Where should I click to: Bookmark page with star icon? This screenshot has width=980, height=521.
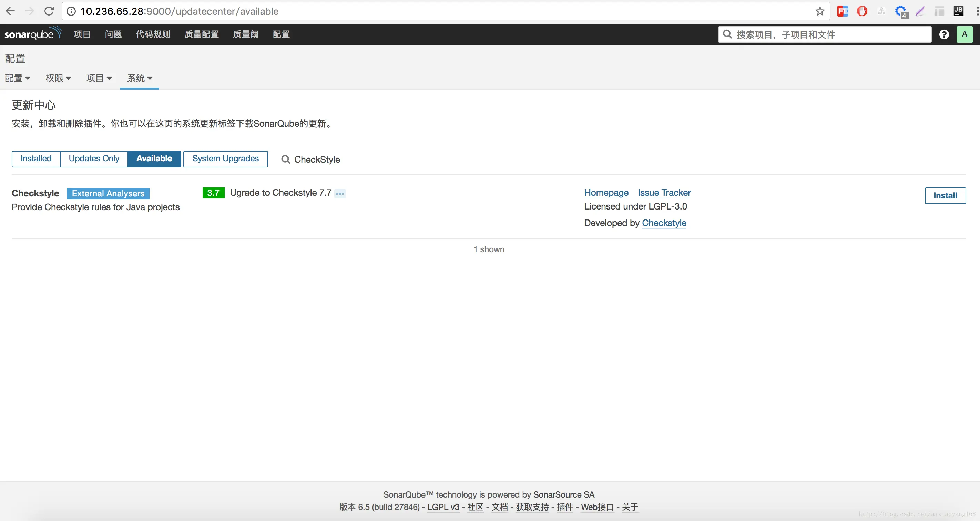point(820,11)
